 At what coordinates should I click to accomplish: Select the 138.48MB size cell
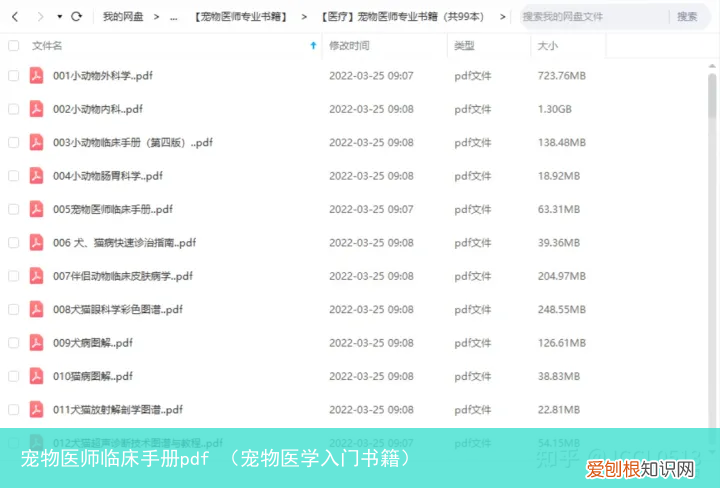(x=562, y=143)
